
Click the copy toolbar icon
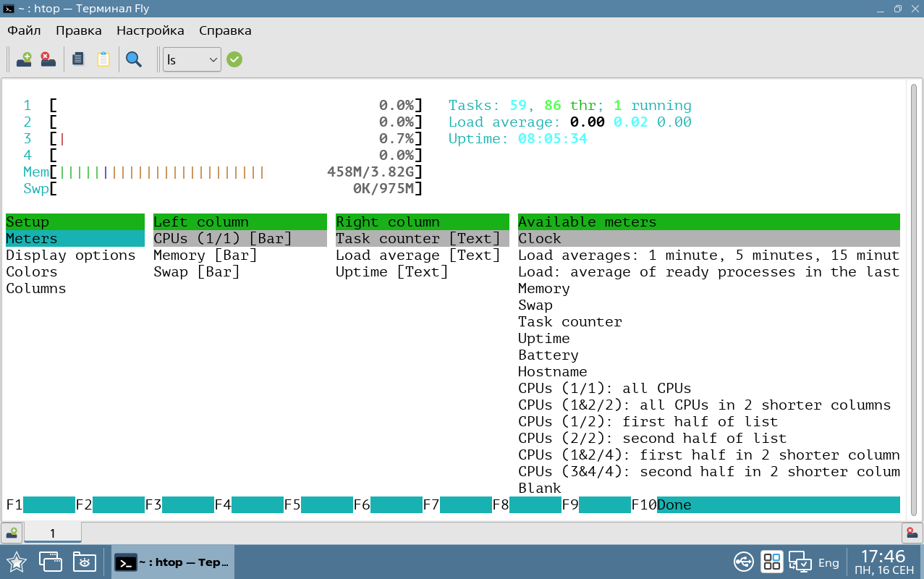78,59
